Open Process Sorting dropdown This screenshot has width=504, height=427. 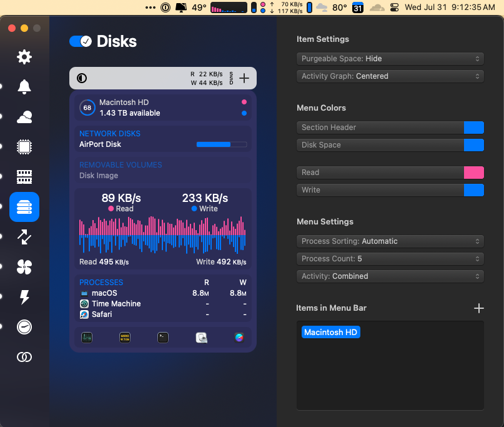(390, 241)
